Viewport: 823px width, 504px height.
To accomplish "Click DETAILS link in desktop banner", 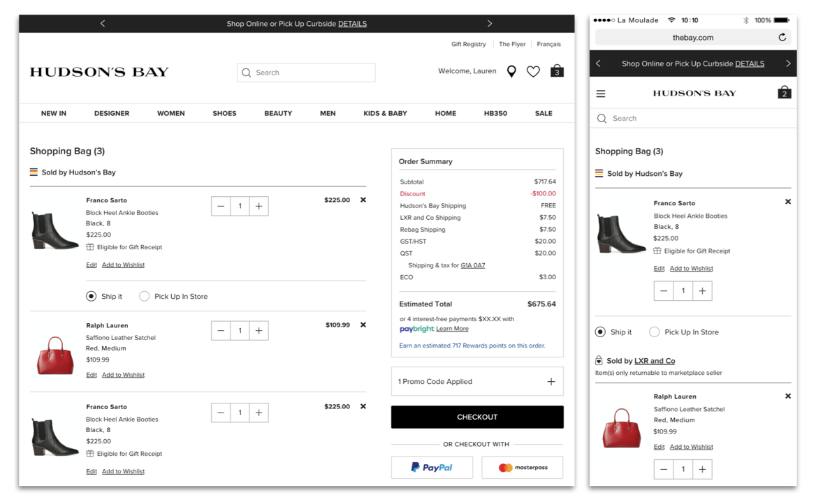I will click(x=353, y=24).
